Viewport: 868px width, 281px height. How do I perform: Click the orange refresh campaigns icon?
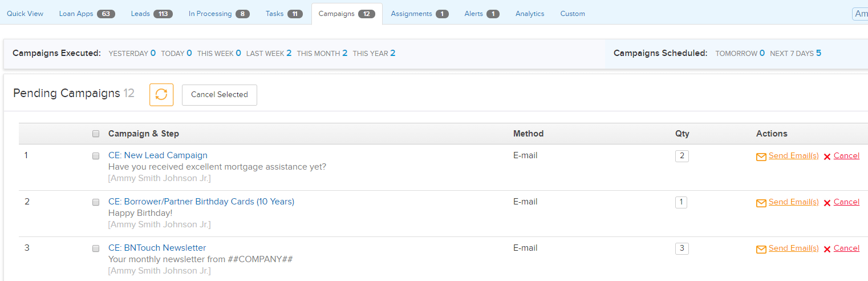point(161,95)
